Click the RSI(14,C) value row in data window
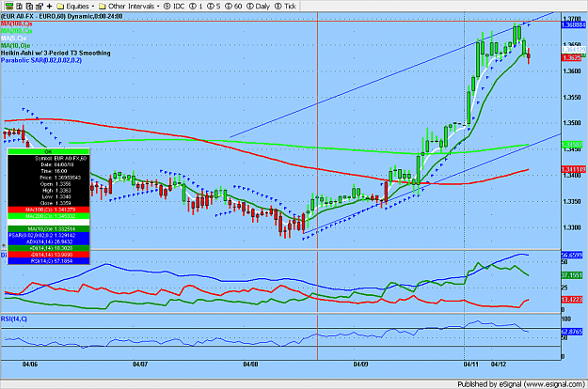Image resolution: width=588 pixels, height=389 pixels. click(48, 261)
